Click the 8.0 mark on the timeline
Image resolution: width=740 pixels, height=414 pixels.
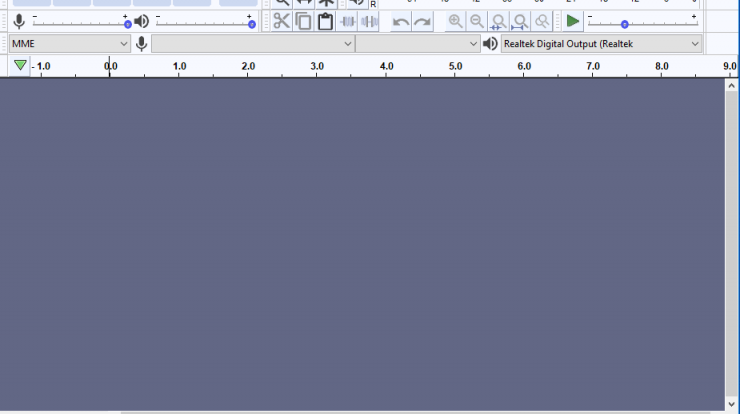pyautogui.click(x=662, y=67)
